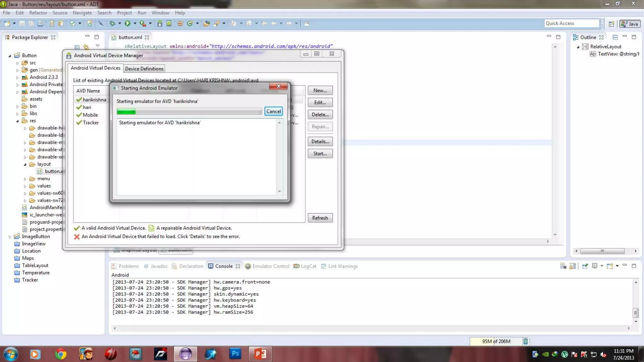Click the green Run button in toolbar
The image size is (644, 362).
[127, 23]
